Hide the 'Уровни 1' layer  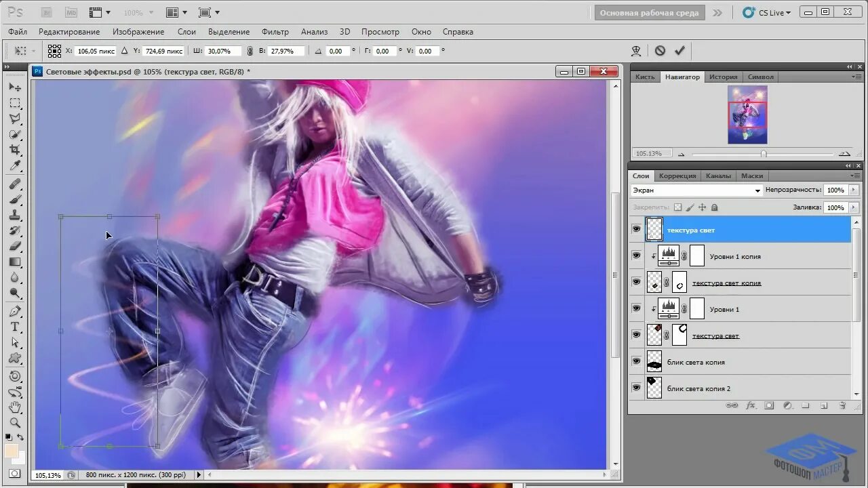(x=636, y=309)
